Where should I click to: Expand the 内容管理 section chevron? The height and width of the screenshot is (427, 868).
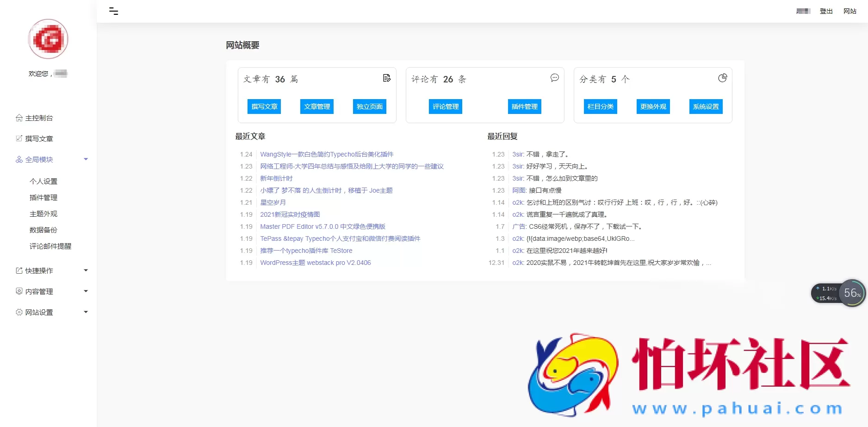[x=86, y=291]
